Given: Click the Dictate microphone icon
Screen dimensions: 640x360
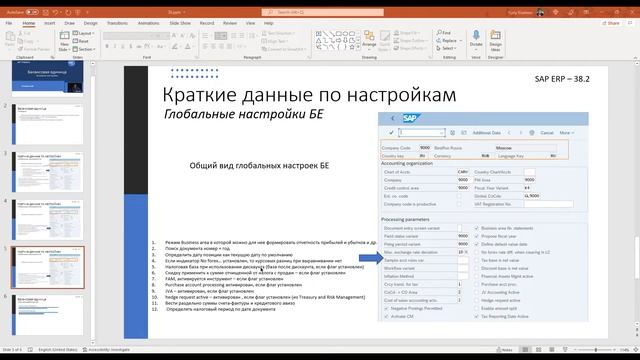Looking at the screenshot, I should pyautogui.click(x=476, y=36).
